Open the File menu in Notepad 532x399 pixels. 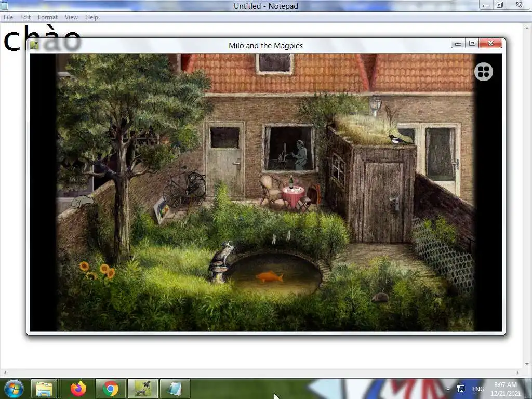tap(8, 17)
